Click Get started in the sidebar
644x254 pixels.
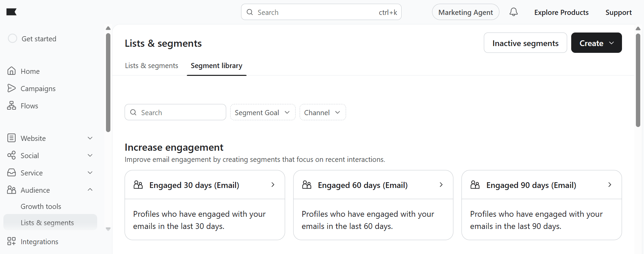pyautogui.click(x=39, y=39)
